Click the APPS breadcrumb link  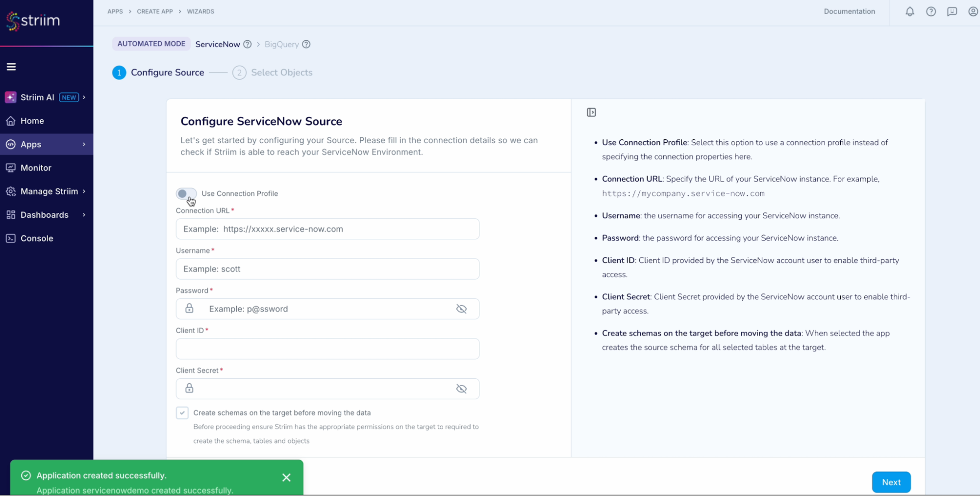(115, 11)
